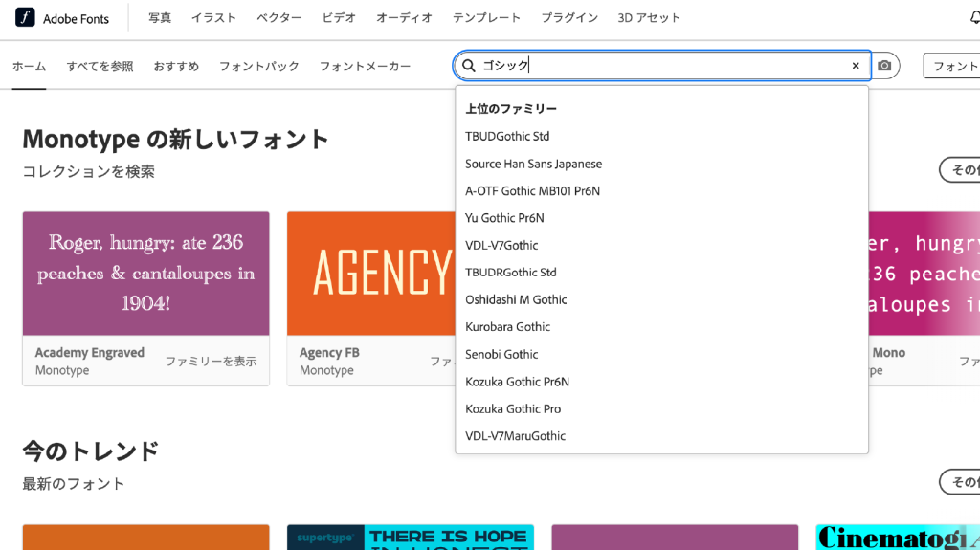Open the supertype THERE IS HOPE thumbnail
Image resolution: width=980 pixels, height=550 pixels.
[411, 538]
